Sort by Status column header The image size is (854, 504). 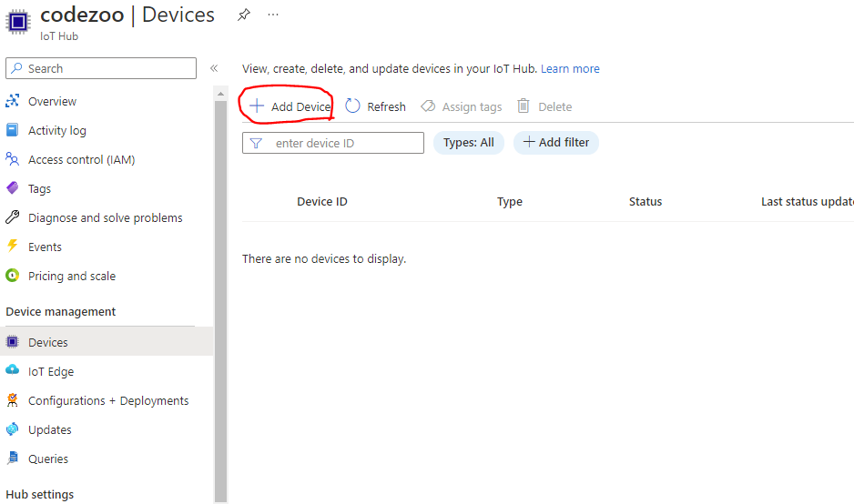(x=646, y=201)
